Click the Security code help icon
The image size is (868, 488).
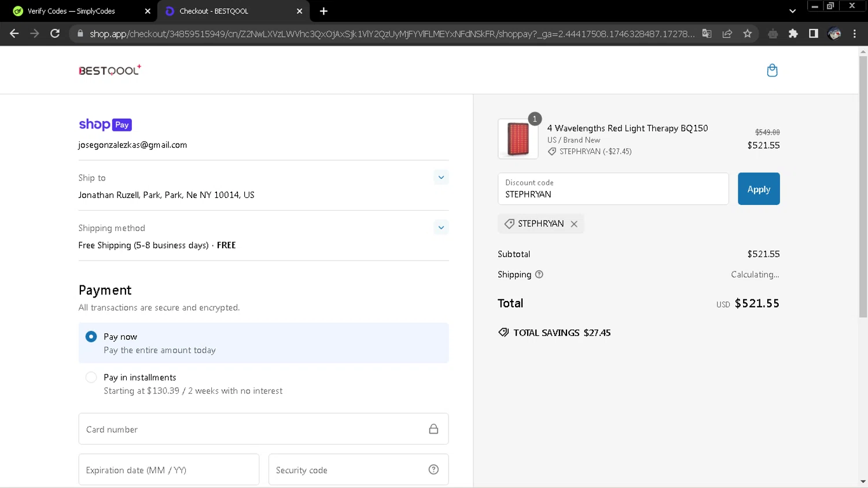coord(433,469)
